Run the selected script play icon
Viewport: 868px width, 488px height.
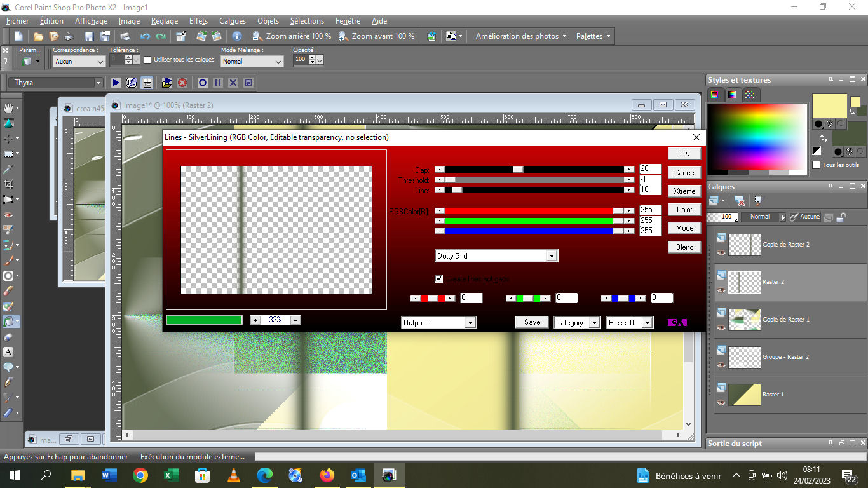point(116,83)
